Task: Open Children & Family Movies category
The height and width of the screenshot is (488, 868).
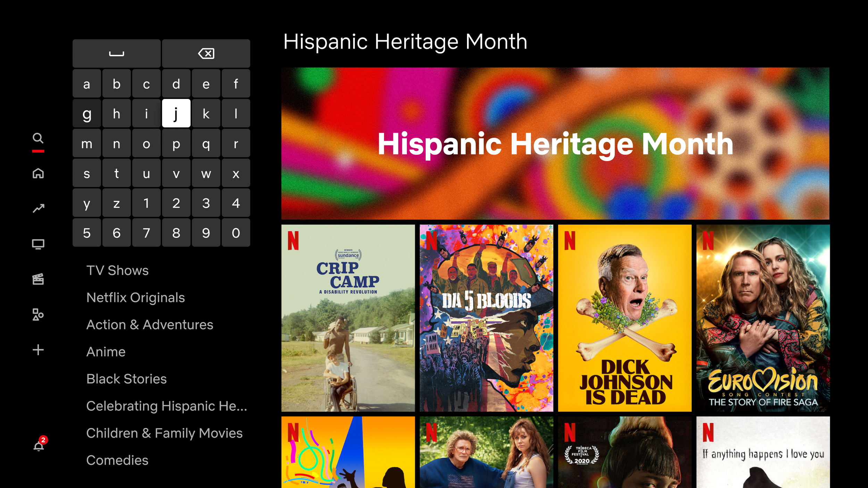Action: tap(164, 433)
